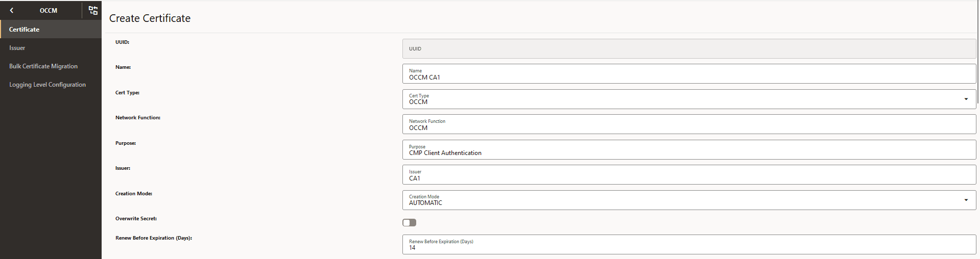This screenshot has height=259, width=980.
Task: Click the 'Network Function:' label
Action: coord(138,118)
